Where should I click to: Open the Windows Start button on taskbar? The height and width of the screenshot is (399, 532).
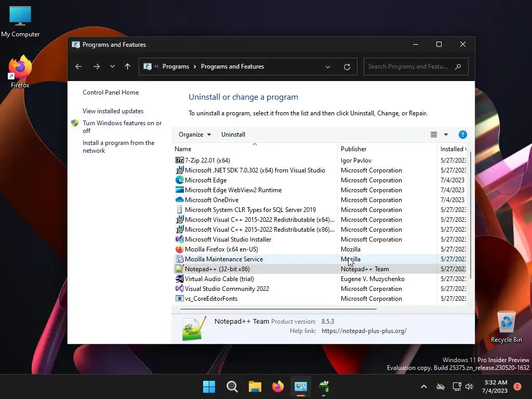[x=209, y=387]
